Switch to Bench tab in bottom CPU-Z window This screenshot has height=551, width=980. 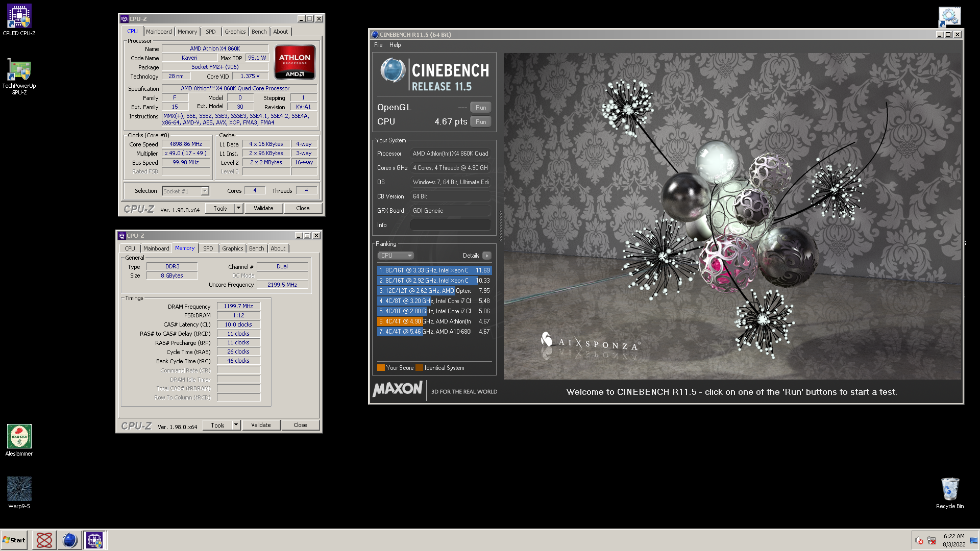click(257, 248)
